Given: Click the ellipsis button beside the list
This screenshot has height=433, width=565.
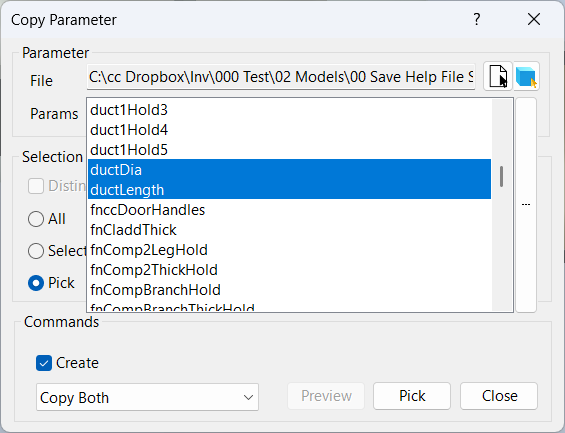Looking at the screenshot, I should point(526,205).
